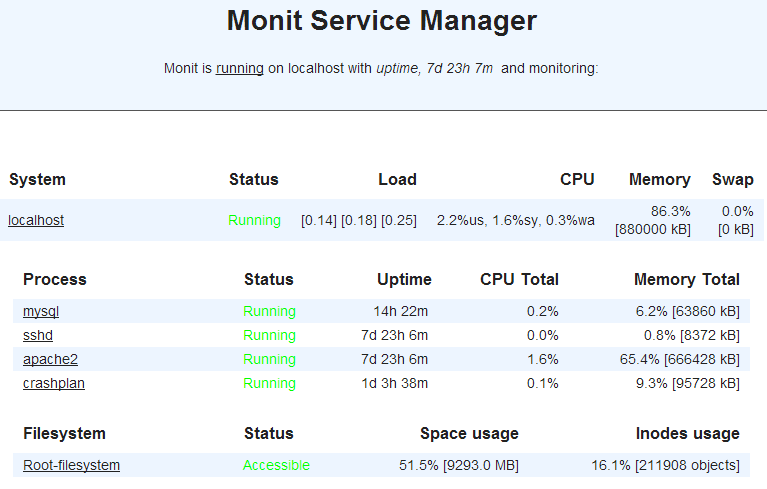Click the CPU Total column header

point(519,279)
